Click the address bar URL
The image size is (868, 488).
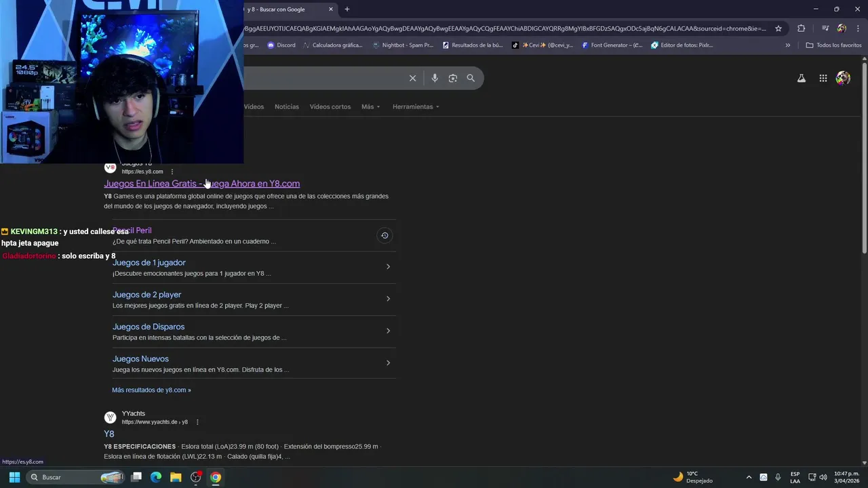pyautogui.click(x=505, y=28)
